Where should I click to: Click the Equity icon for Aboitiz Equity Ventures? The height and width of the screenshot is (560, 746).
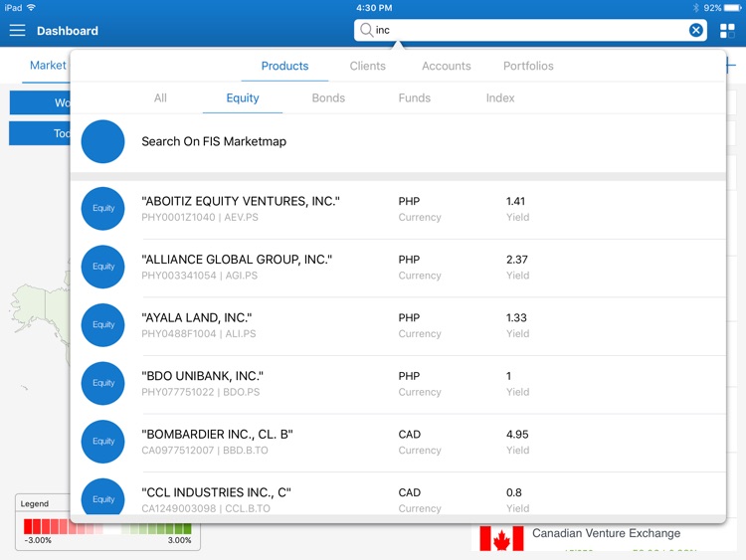(102, 209)
